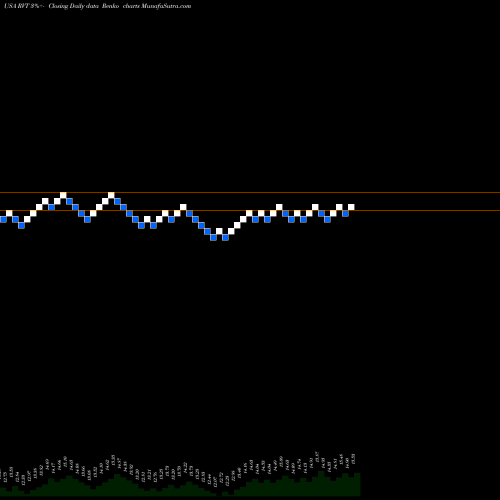This screenshot has width=500, height=500.
Task: Select the rightmost white Renko brick
Action: (351, 207)
